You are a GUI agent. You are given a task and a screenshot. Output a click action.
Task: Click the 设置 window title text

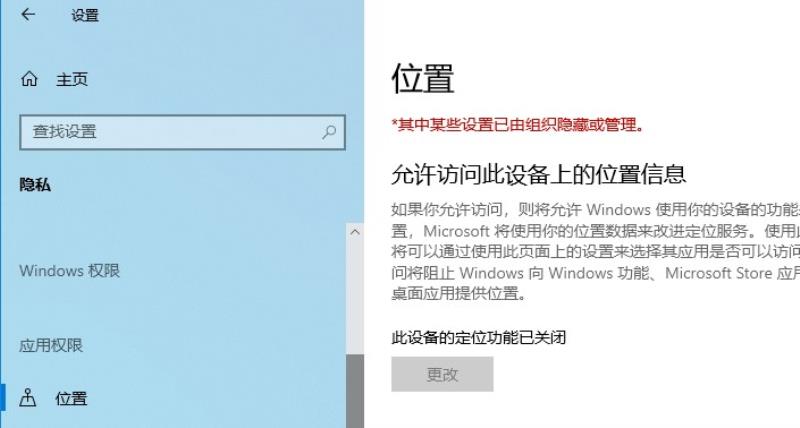coord(85,15)
